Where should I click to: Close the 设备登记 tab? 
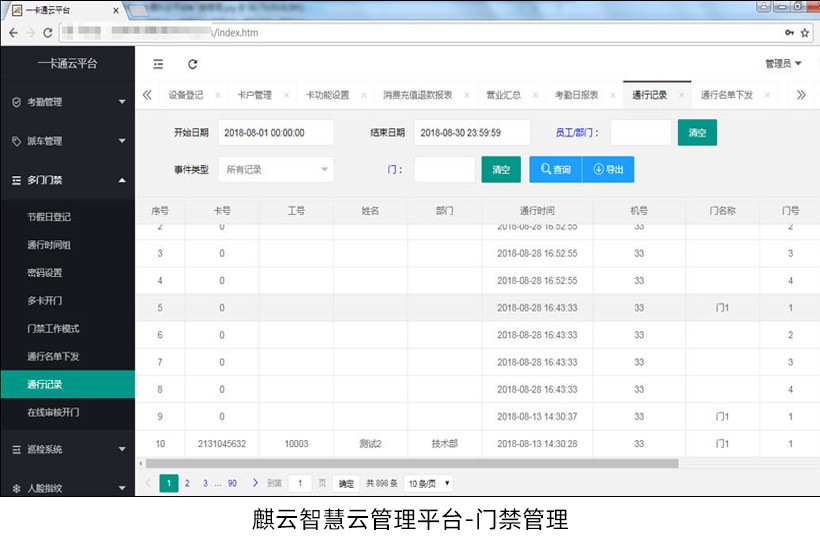click(x=218, y=96)
